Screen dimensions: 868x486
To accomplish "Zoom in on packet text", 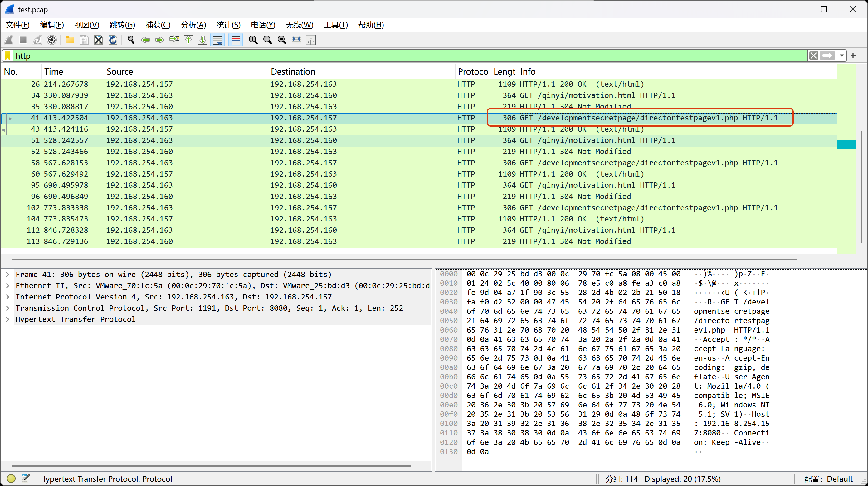I will [253, 40].
